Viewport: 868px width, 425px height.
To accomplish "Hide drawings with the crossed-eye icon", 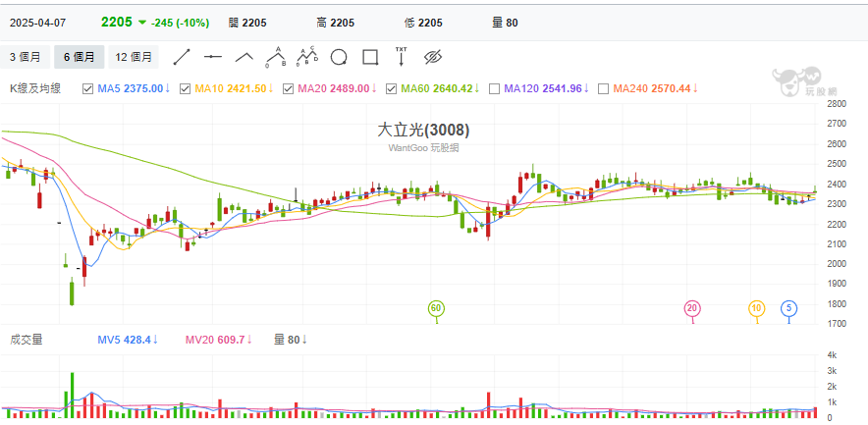I will (x=434, y=56).
